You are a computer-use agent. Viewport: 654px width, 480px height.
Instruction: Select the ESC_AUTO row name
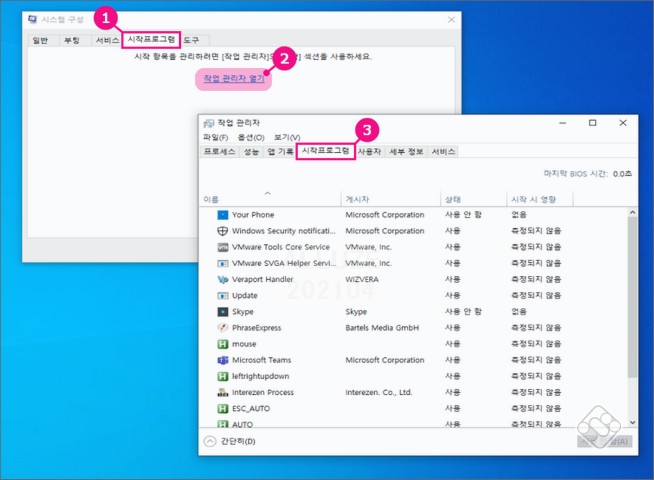(251, 409)
